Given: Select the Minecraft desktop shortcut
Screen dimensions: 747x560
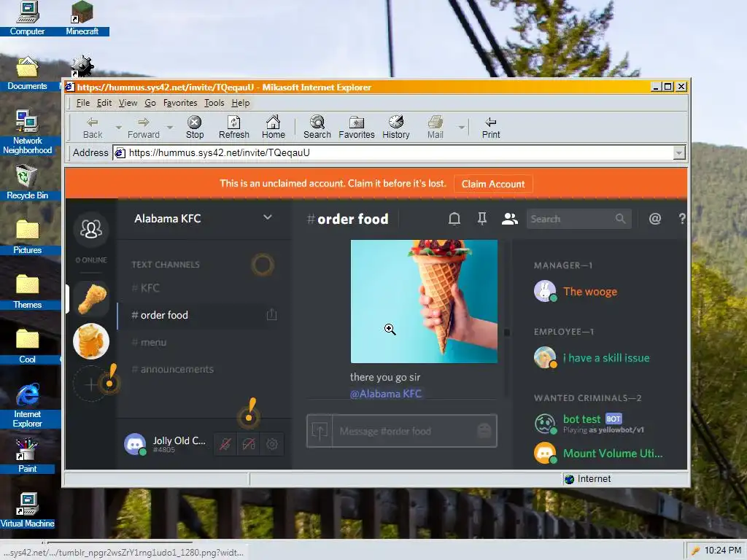Looking at the screenshot, I should click(82, 18).
